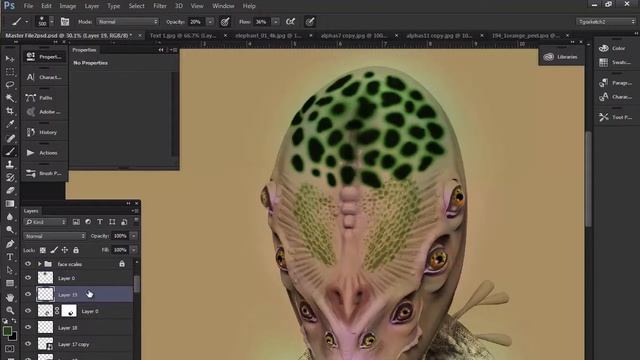Open layer filter Kind dropdown
The image size is (640, 360).
[45, 222]
